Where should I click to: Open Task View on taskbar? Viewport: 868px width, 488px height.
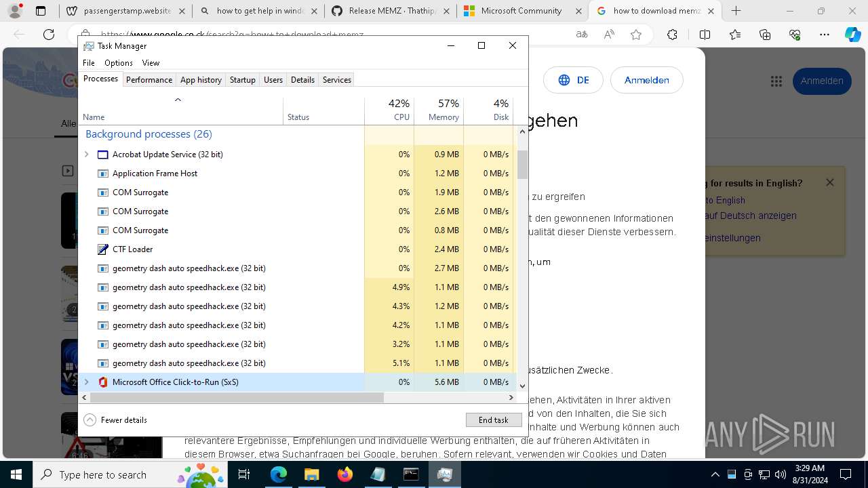click(244, 474)
